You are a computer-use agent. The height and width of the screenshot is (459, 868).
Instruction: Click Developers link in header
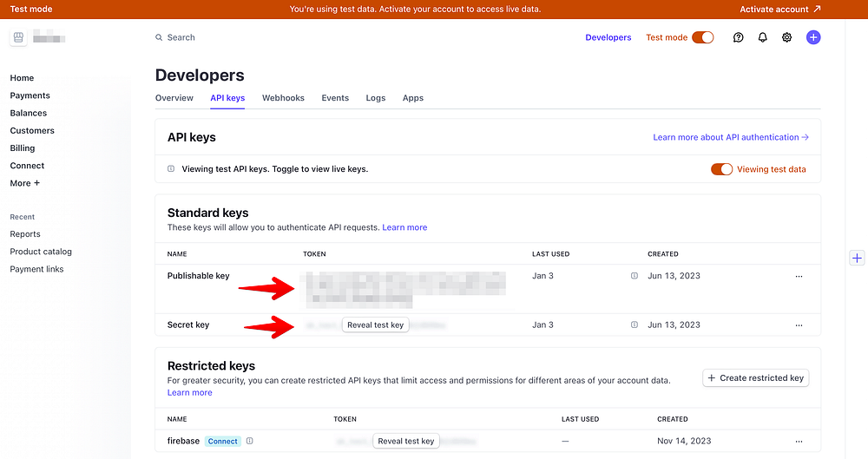point(608,37)
